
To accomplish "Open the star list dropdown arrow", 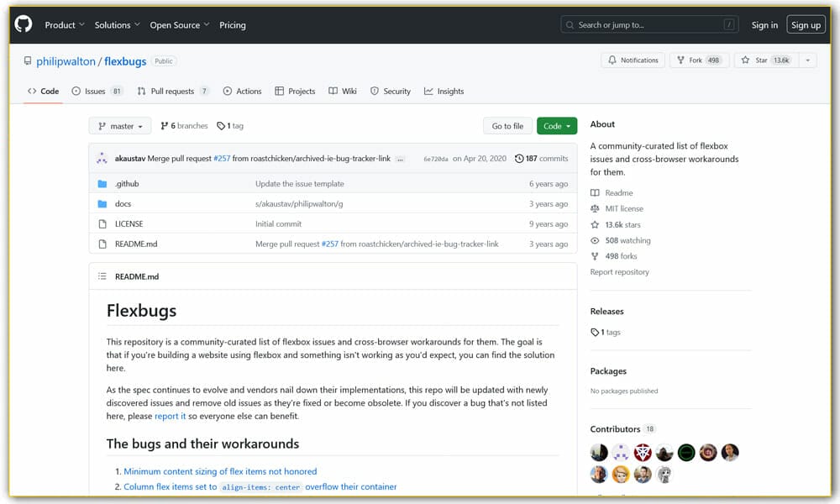I will point(807,60).
